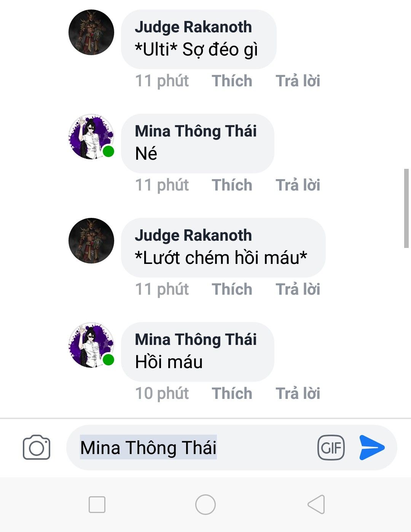
Task: Like the "Hồi máu" comment
Action: point(232,394)
